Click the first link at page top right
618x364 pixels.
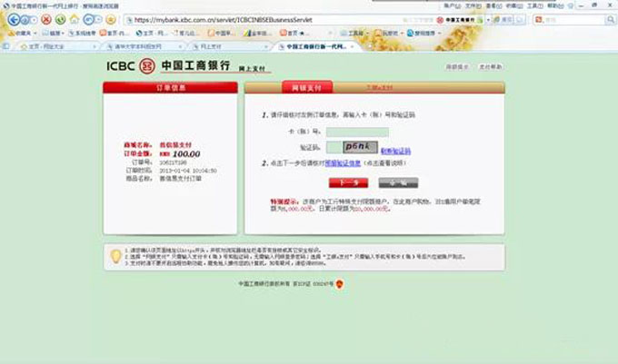pyautogui.click(x=457, y=67)
